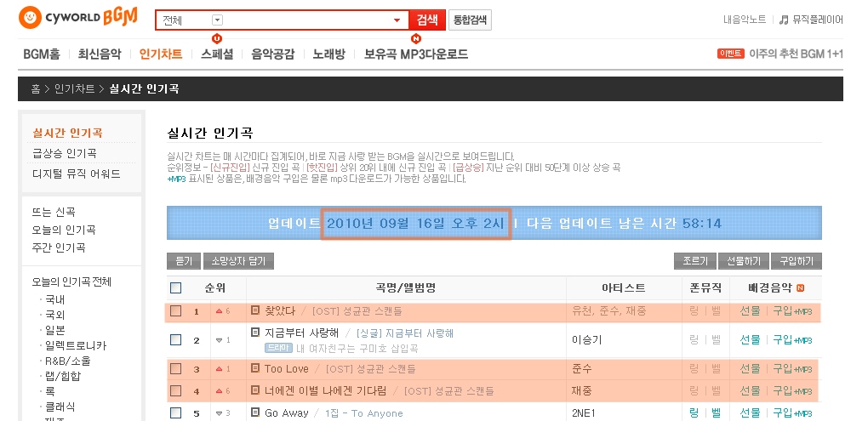Select the 일본 genre
868x421 pixels.
(x=54, y=330)
